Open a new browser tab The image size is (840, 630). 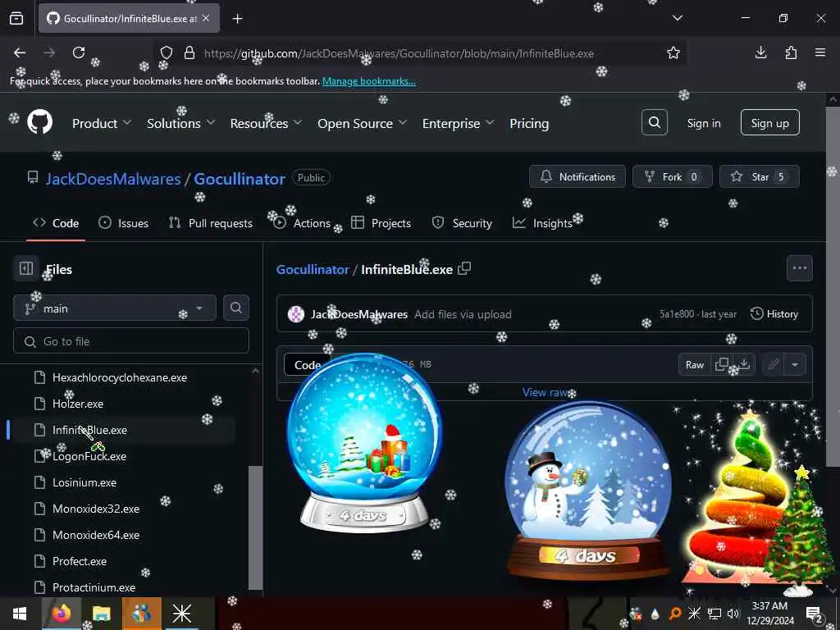coord(237,19)
